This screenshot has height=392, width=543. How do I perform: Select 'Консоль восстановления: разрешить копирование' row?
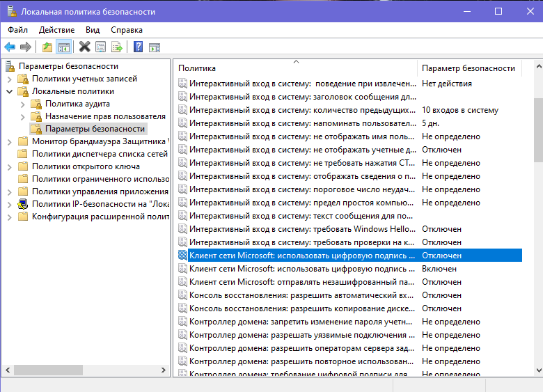point(349,308)
